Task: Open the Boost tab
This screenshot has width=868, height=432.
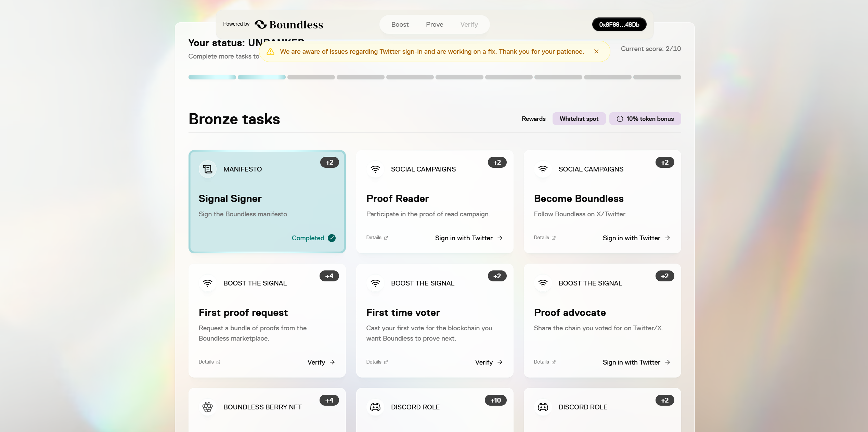Action: tap(400, 24)
